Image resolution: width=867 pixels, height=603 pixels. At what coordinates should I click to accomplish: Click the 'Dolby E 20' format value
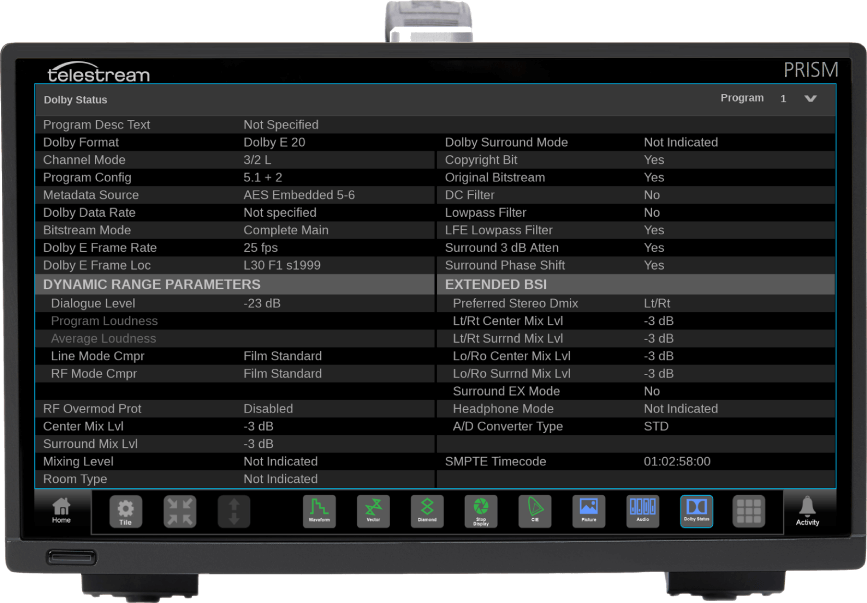[x=274, y=143]
